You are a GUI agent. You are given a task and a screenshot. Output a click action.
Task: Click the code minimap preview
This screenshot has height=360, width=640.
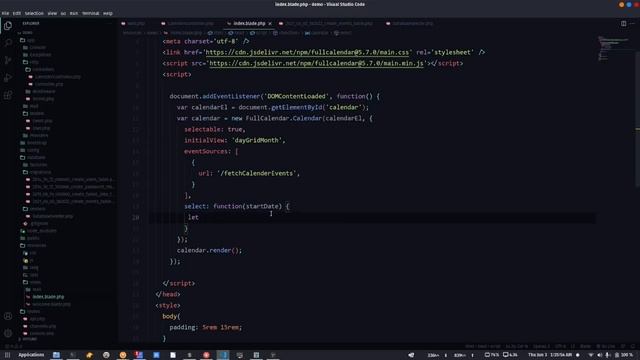pos(613,48)
